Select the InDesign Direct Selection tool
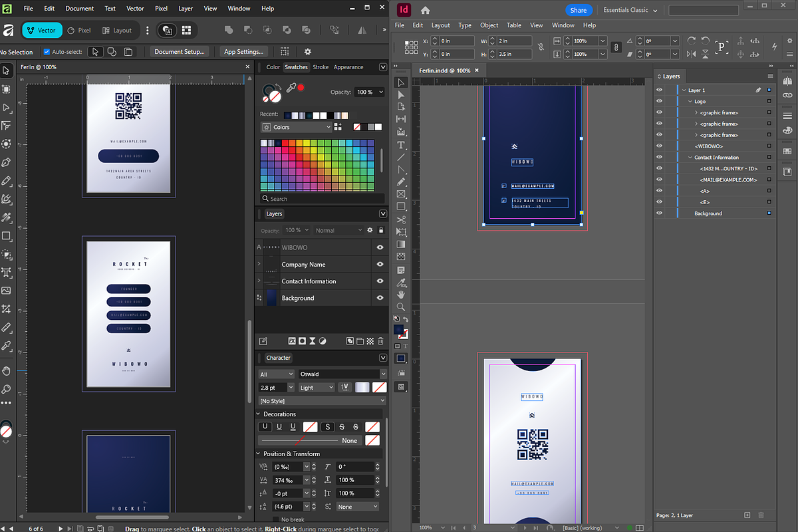 tap(401, 96)
